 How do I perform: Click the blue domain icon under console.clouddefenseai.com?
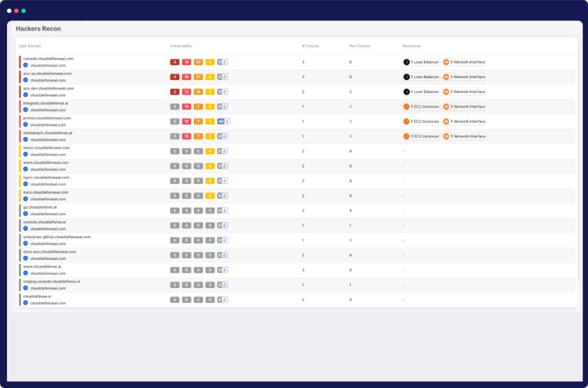(26, 65)
